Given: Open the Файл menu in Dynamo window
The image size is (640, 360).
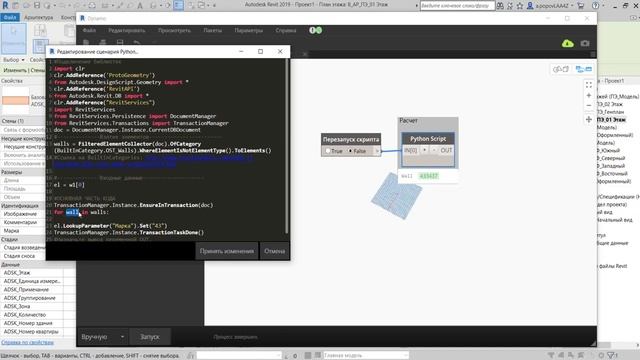Looking at the screenshot, I should (89, 30).
